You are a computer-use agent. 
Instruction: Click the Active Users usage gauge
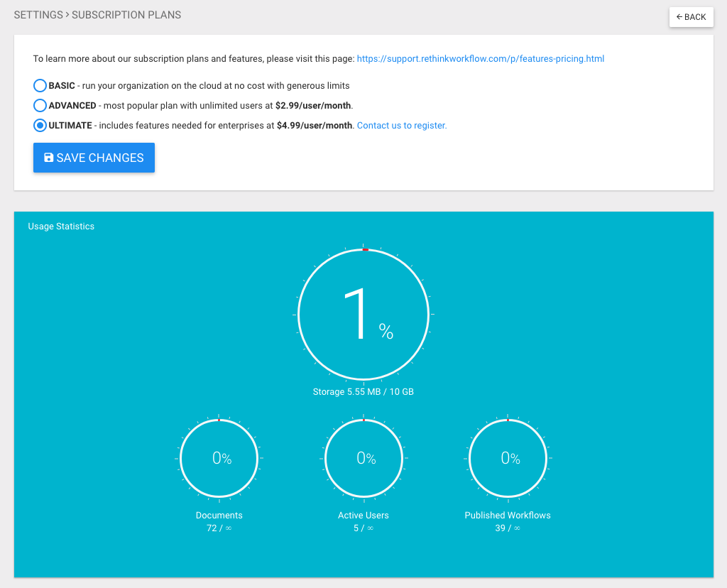click(x=363, y=458)
